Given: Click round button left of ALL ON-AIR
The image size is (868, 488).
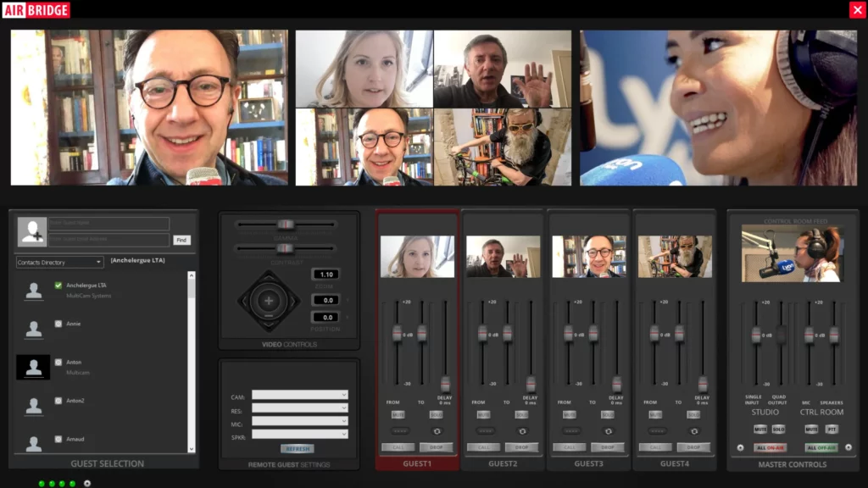Looking at the screenshot, I should tap(740, 447).
